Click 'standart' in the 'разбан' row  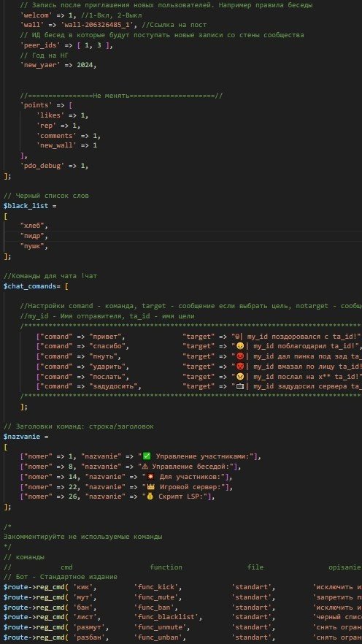(x=253, y=638)
